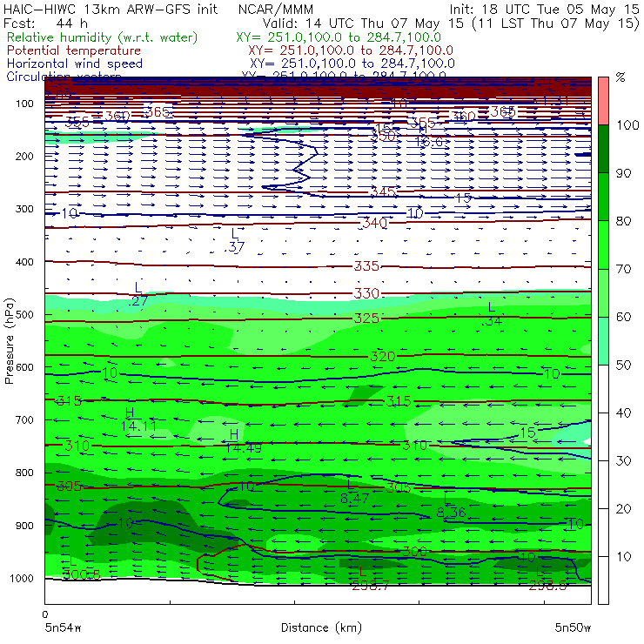This screenshot has width=644, height=644.
Task: Click the blue 'Horizontal wind speed' legend entry
Action: click(x=75, y=64)
